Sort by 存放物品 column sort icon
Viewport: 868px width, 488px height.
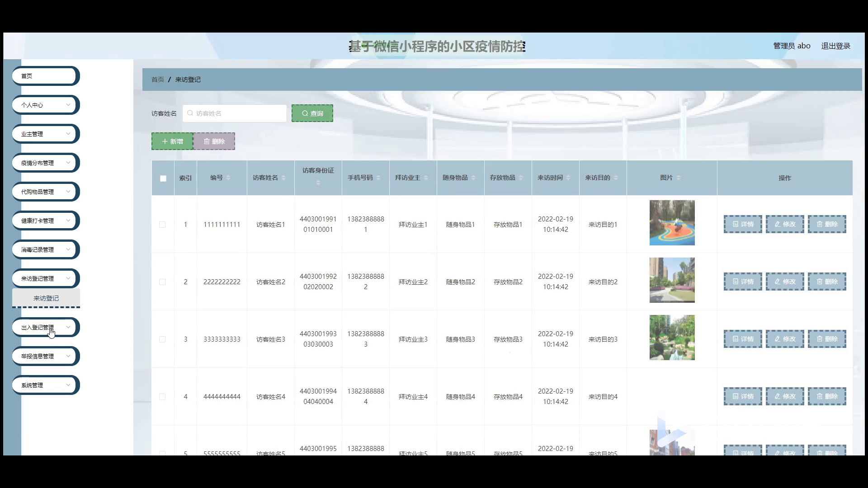click(521, 178)
